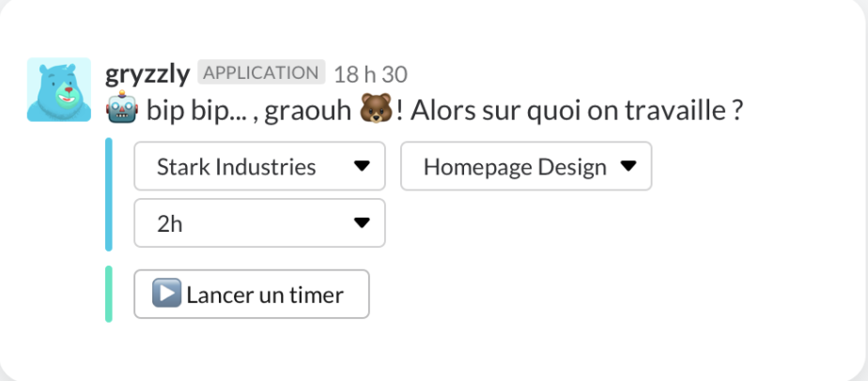868x381 pixels.
Task: Click the 18 h 30 message timestamp
Action: click(370, 74)
